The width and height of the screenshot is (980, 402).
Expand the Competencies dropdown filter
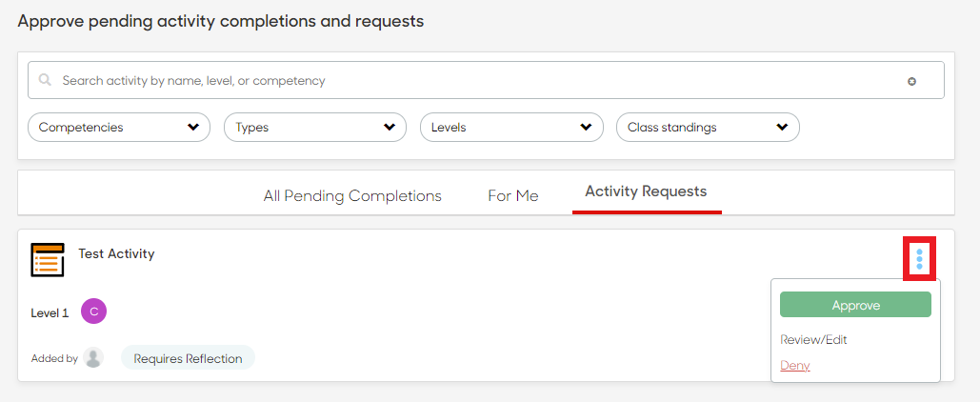119,127
